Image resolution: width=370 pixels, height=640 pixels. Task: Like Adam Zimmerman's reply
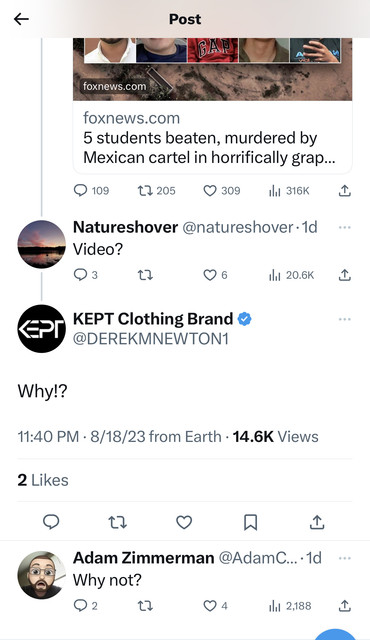(x=215, y=606)
